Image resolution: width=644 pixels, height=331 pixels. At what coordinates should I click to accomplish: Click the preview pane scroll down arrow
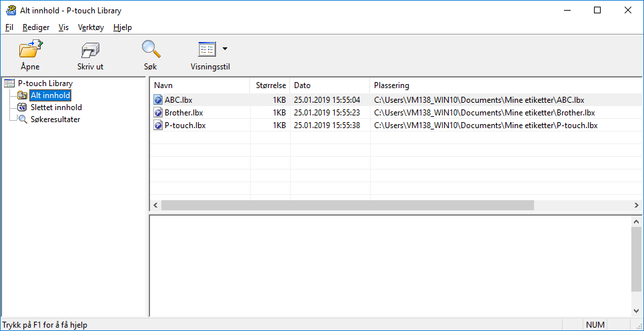[x=637, y=310]
